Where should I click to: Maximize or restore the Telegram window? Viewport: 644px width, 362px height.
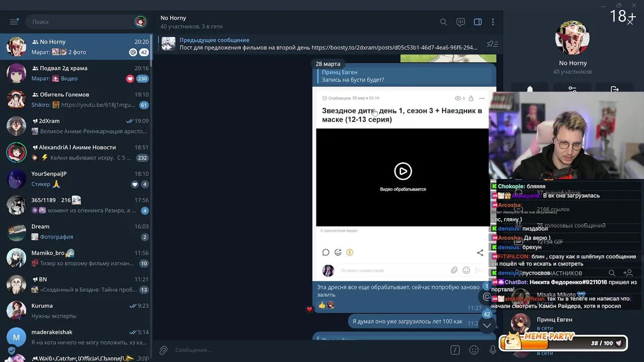coord(619,6)
